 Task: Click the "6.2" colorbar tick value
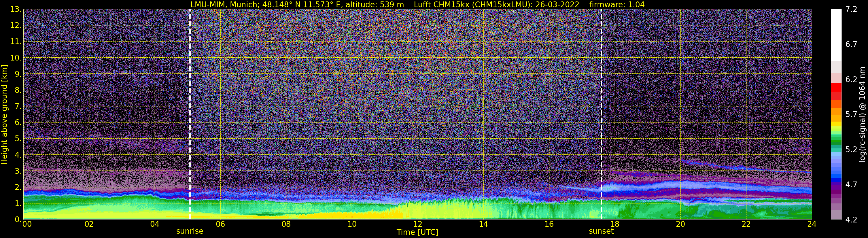[x=851, y=80]
